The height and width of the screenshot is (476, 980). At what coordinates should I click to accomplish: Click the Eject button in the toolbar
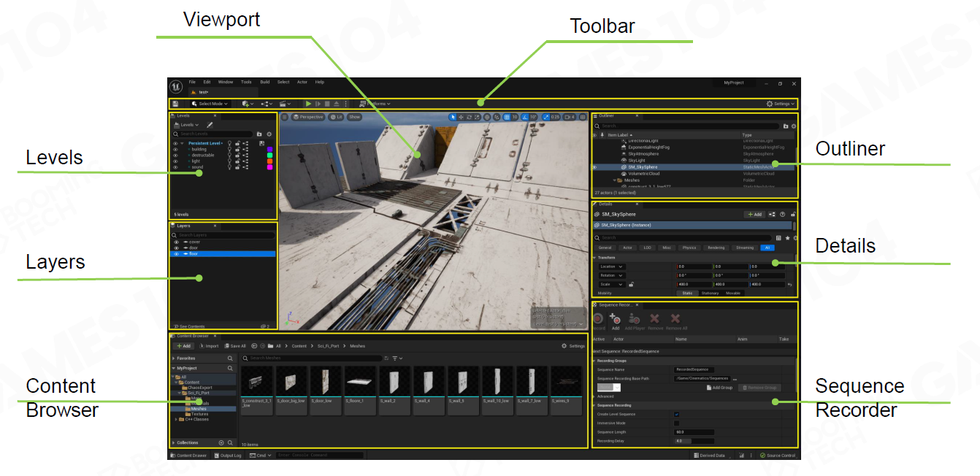[x=337, y=104]
